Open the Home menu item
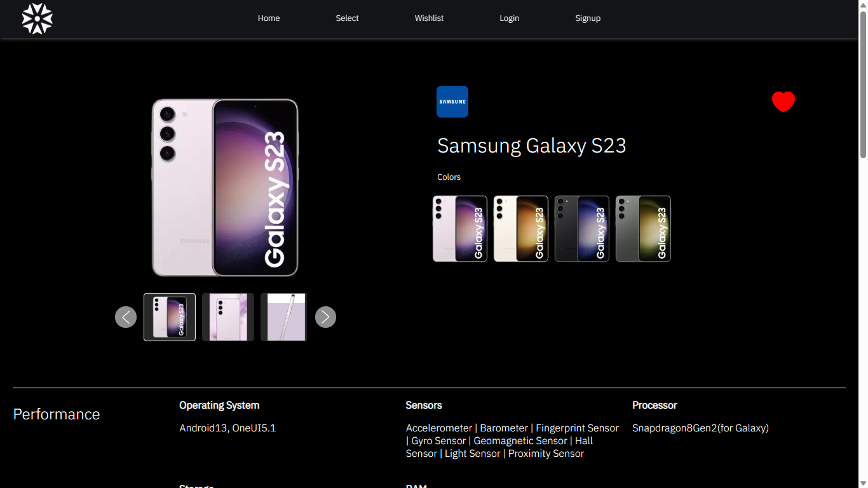This screenshot has width=868, height=488. pyautogui.click(x=269, y=18)
